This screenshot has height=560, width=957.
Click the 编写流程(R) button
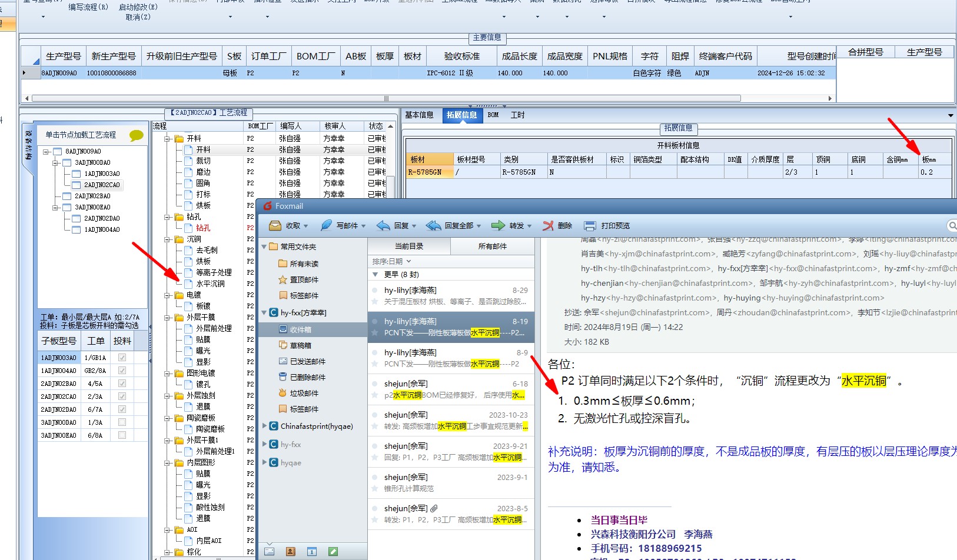coord(88,7)
